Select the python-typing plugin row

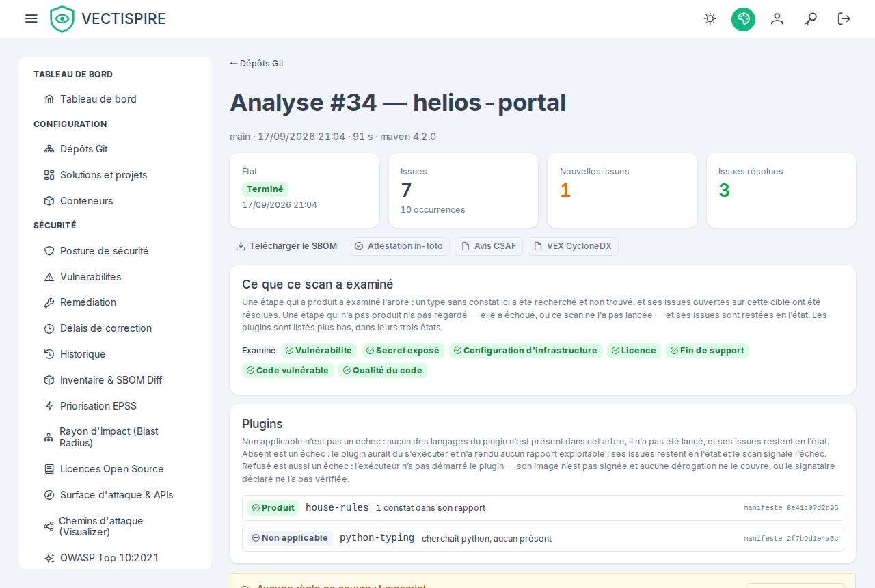coord(543,539)
